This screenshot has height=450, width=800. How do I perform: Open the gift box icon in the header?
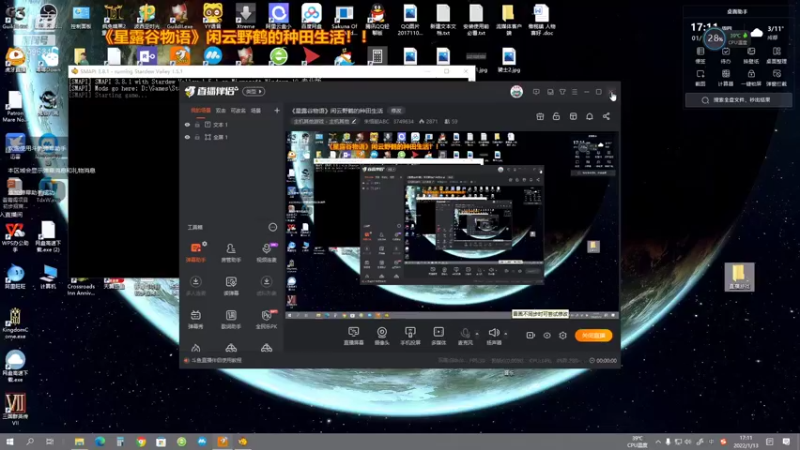540,116
